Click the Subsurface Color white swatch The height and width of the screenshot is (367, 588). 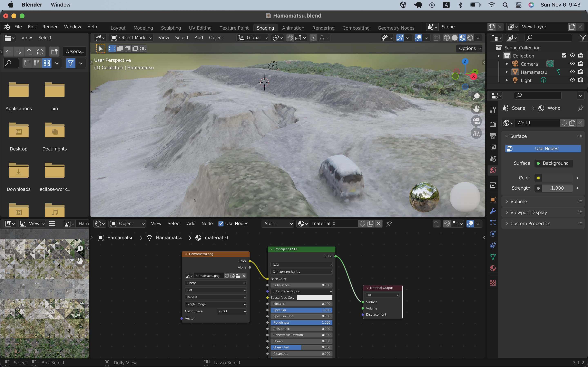314,298
